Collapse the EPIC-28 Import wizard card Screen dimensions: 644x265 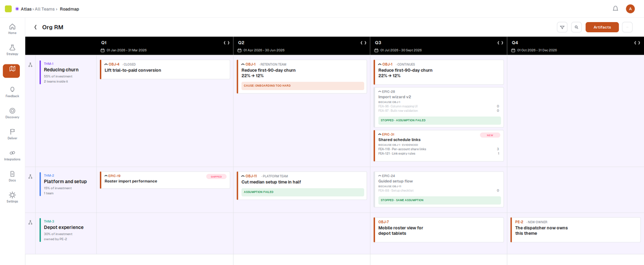(x=380, y=91)
